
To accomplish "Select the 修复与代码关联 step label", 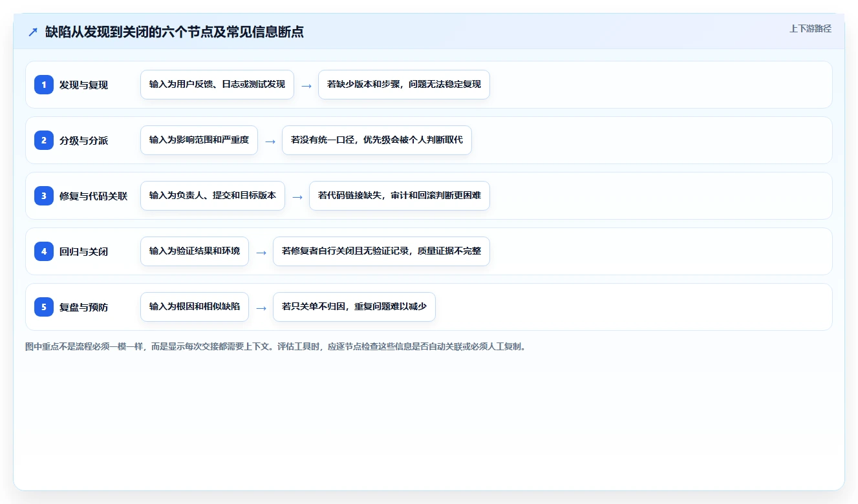I will point(94,196).
